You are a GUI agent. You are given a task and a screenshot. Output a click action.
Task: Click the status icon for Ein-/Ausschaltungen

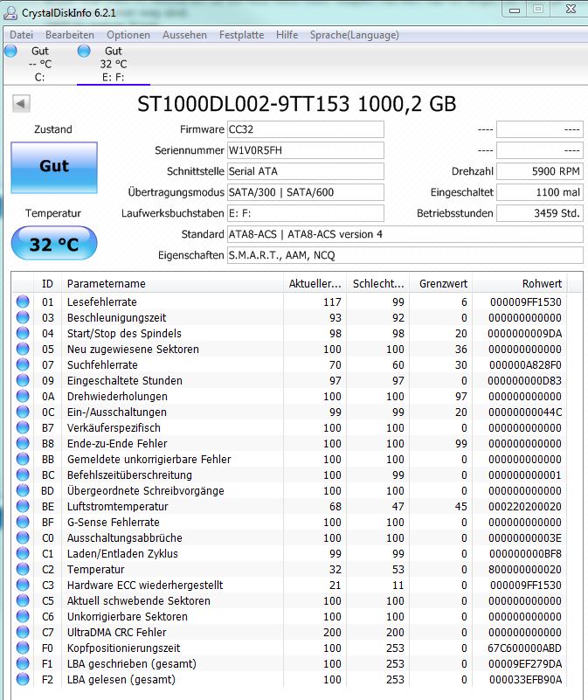coord(23,412)
